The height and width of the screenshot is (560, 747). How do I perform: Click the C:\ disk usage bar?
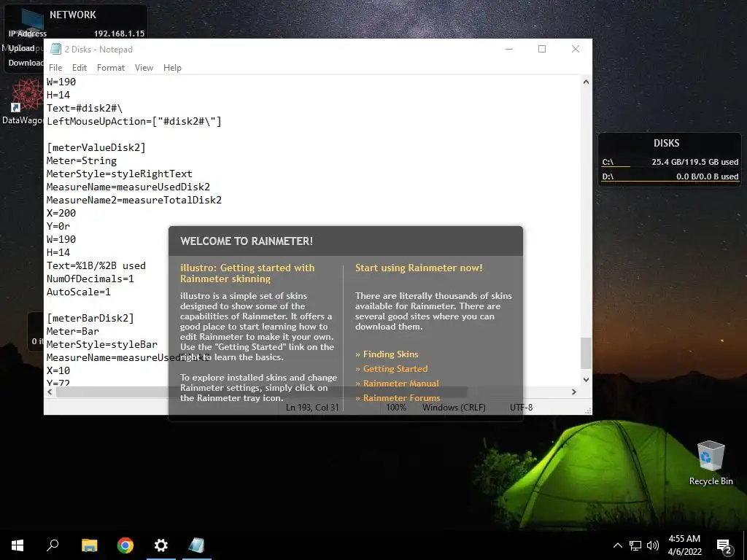click(x=616, y=167)
